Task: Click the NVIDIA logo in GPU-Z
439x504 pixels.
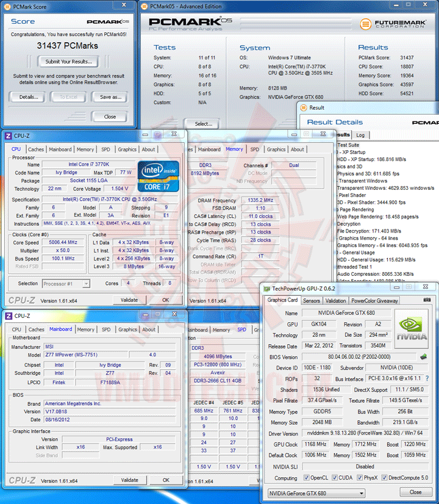Action: click(412, 328)
